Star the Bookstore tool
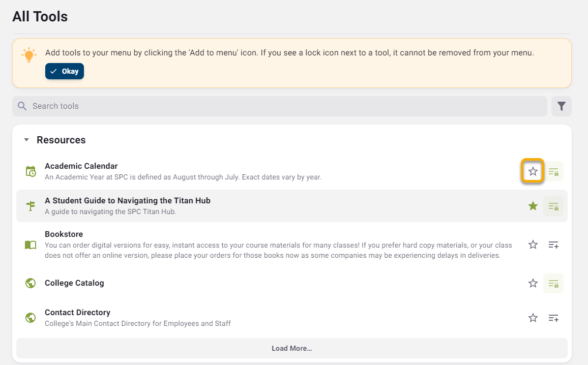588x365 pixels. 533,245
